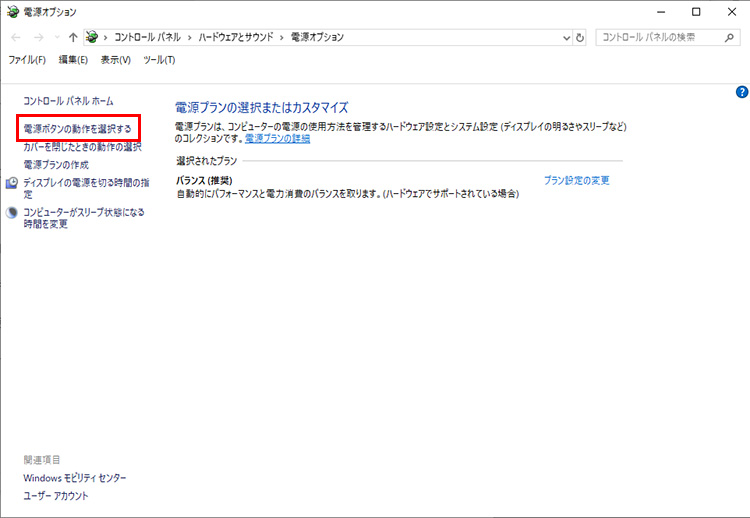Click the Back navigation arrow
Screen dimensions: 750x518
click(15, 37)
